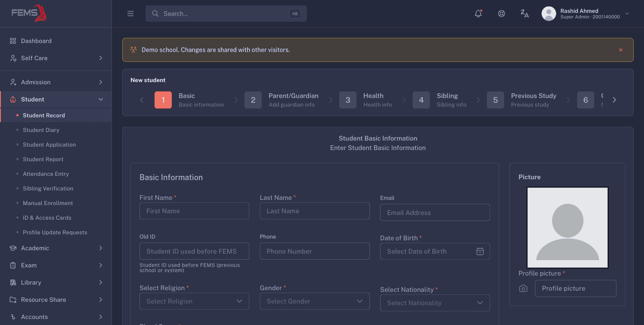Click the camera icon beside Profile picture
Screen dimensions: 644x325
[523, 288]
